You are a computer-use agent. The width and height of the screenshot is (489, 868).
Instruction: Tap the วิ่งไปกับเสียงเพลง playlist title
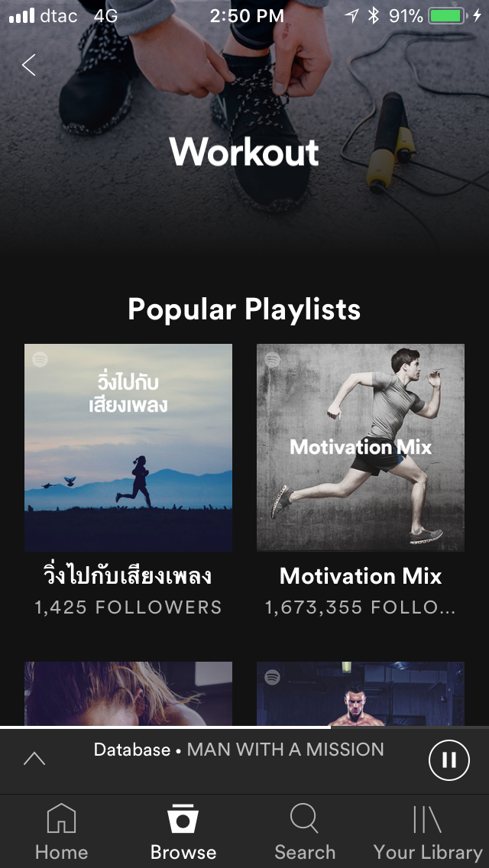128,576
